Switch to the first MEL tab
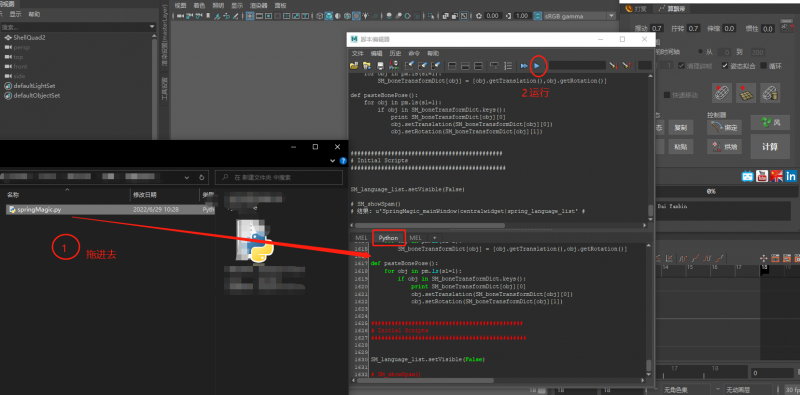800x395 pixels. point(361,238)
